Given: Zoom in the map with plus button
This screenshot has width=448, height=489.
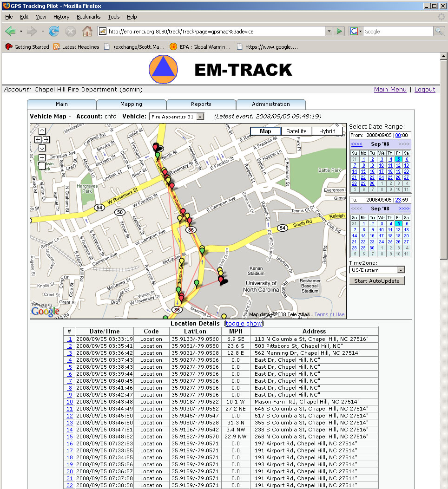Looking at the screenshot, I should coord(42,157).
